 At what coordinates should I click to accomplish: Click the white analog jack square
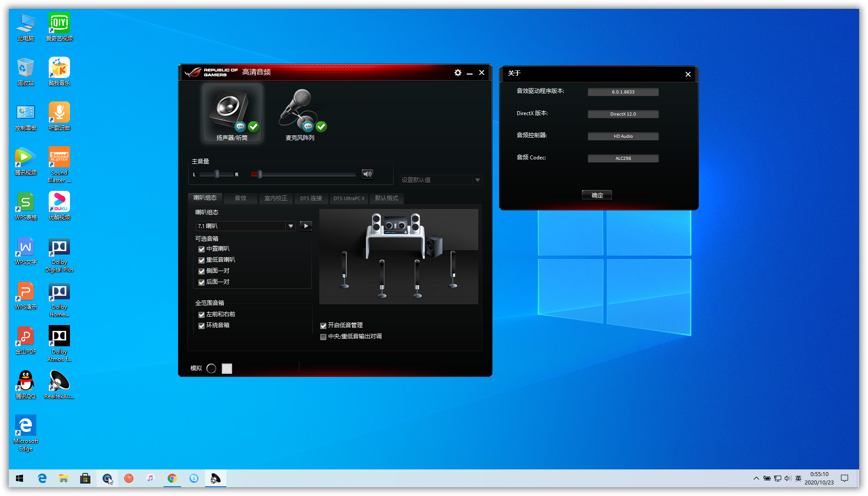click(x=227, y=368)
